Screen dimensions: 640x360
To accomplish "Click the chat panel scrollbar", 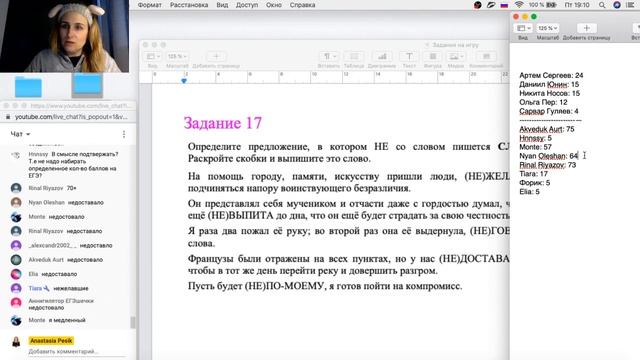I will click(133, 322).
